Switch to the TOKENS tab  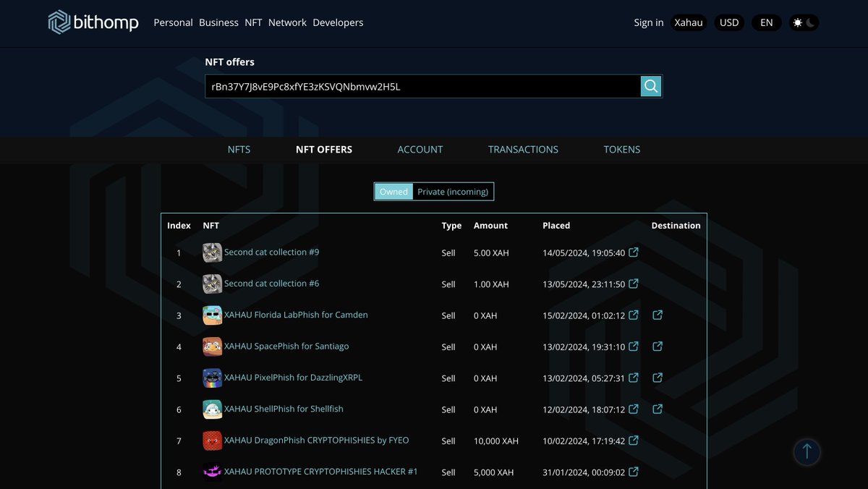(x=622, y=150)
